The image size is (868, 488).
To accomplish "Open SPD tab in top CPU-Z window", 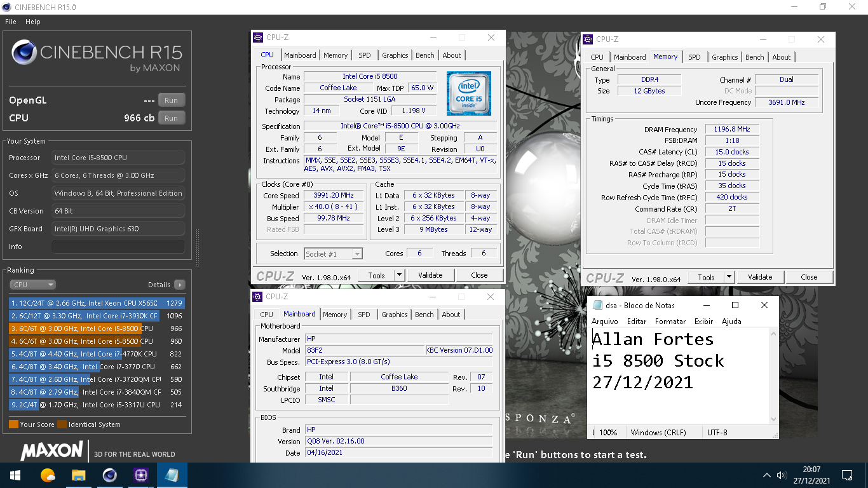I will click(x=364, y=55).
